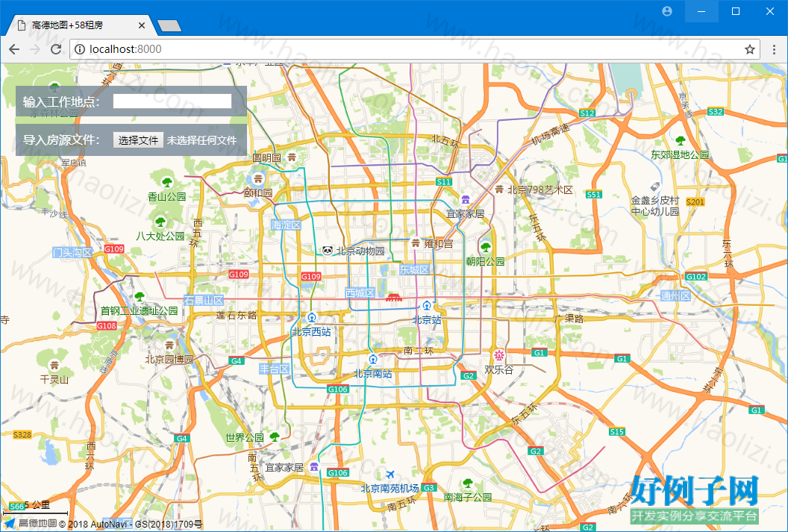Click the 北京798艺术区 landmark icon
This screenshot has height=532, width=788.
pyautogui.click(x=499, y=190)
